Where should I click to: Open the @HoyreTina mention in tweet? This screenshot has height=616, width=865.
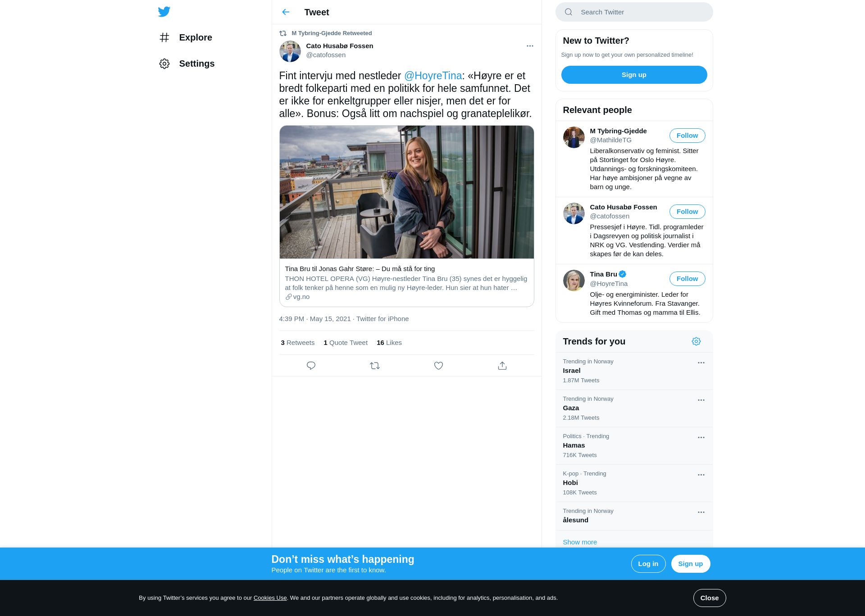tap(433, 76)
